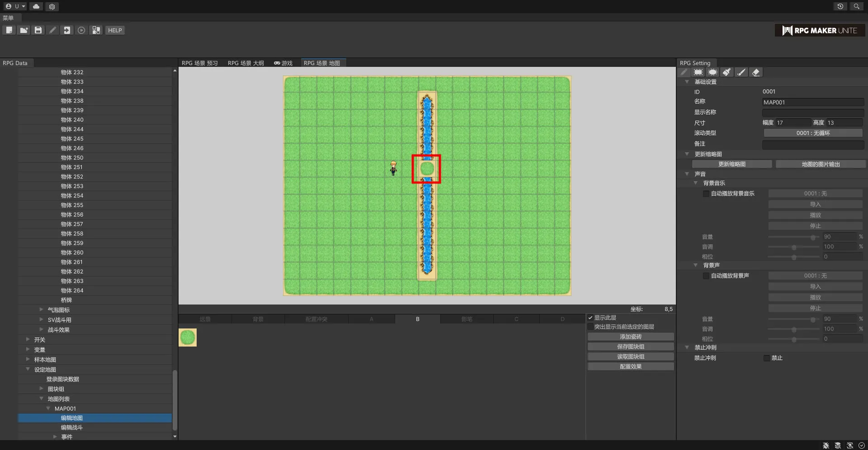Screen dimensions: 868x450
Task: Check the 禁止 dash checkbox
Action: click(767, 358)
